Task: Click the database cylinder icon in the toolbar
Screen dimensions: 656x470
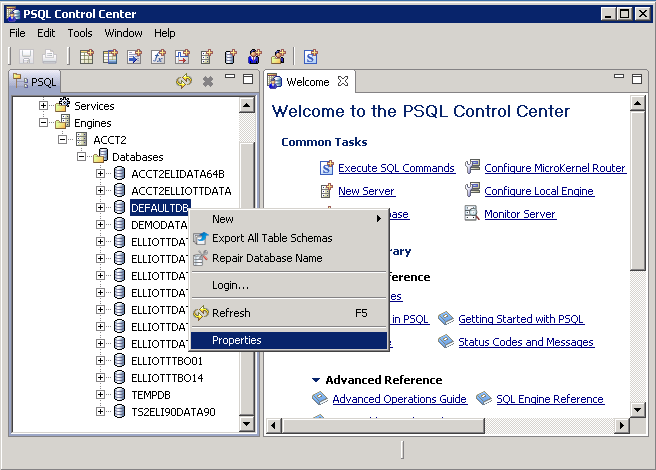Action: pyautogui.click(x=231, y=57)
